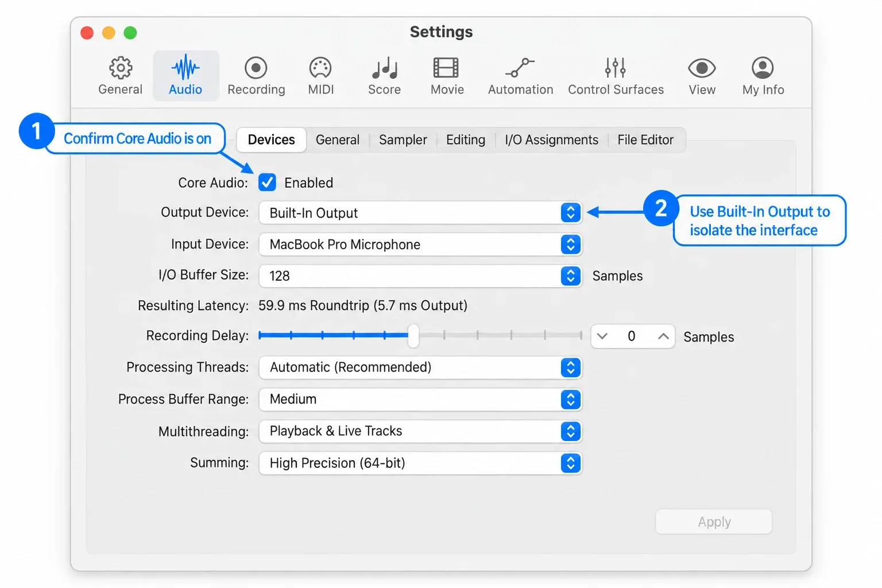
Task: Open the Sampler tab
Action: (x=403, y=140)
